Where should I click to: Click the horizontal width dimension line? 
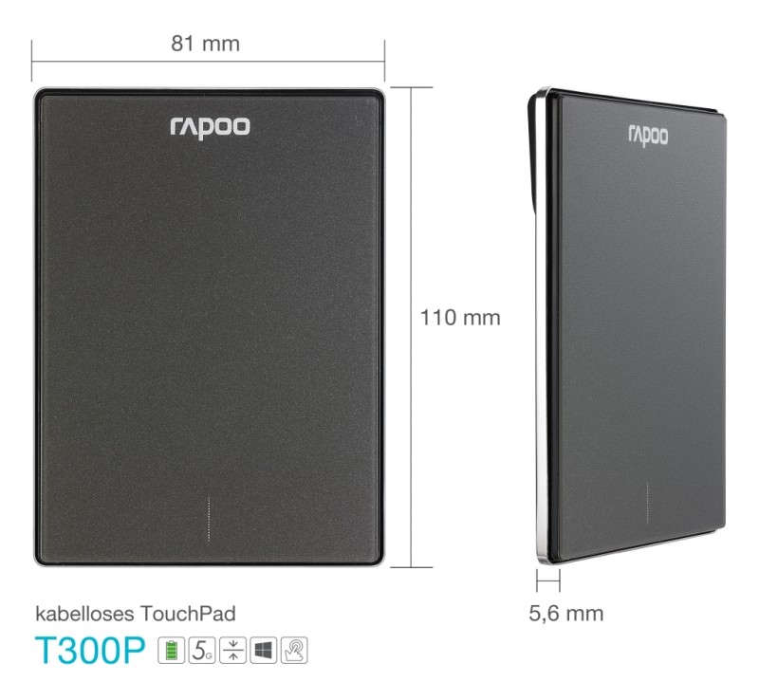[x=208, y=62]
